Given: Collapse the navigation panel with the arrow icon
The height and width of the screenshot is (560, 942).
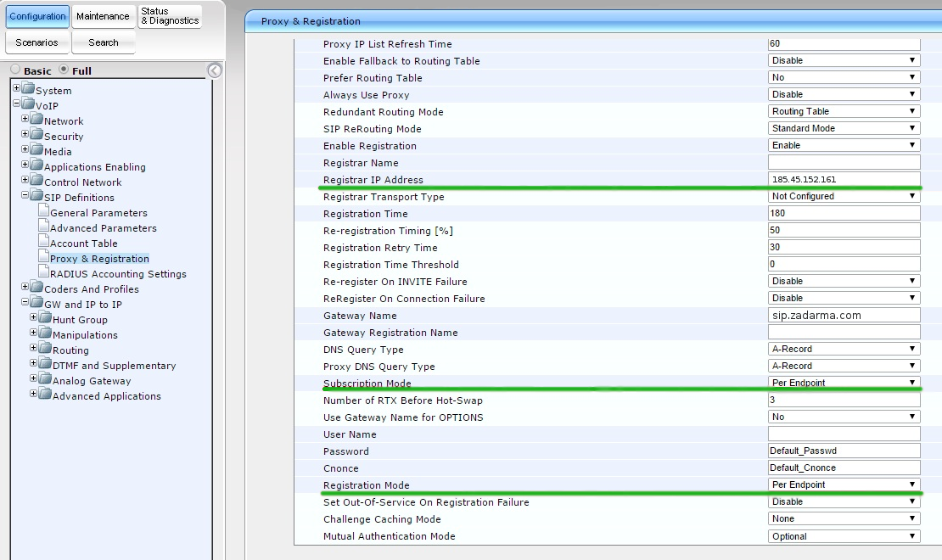Looking at the screenshot, I should pos(215,70).
